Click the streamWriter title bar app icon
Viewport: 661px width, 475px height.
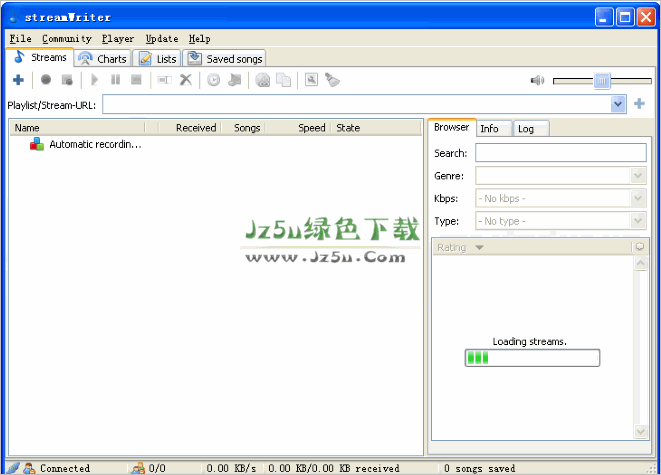(14, 17)
